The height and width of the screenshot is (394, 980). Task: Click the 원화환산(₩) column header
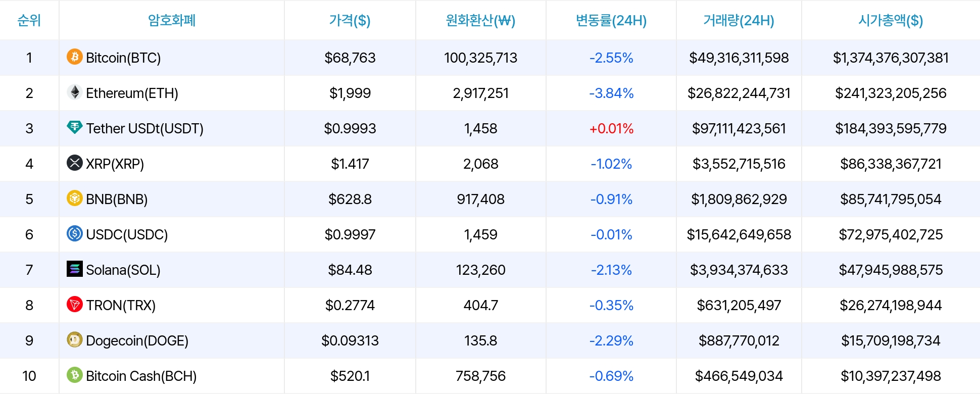point(480,20)
